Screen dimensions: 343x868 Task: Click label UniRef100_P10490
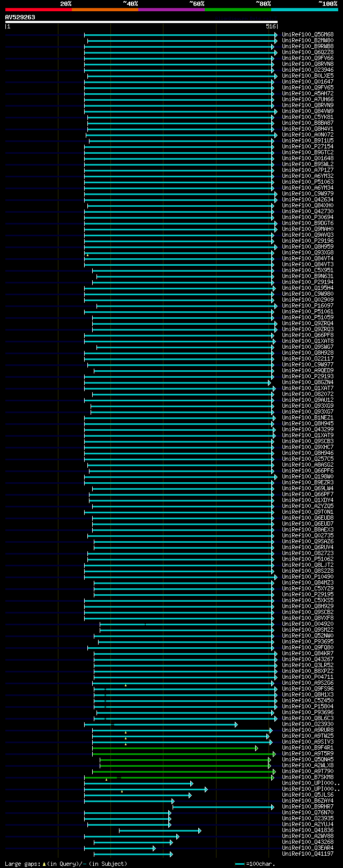pos(308,577)
